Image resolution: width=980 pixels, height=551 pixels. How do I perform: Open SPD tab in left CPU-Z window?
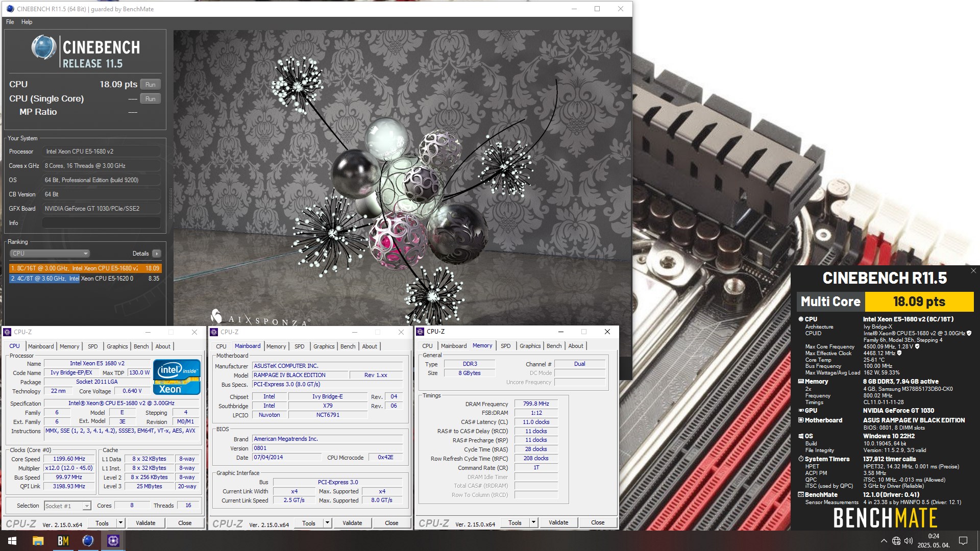[92, 346]
